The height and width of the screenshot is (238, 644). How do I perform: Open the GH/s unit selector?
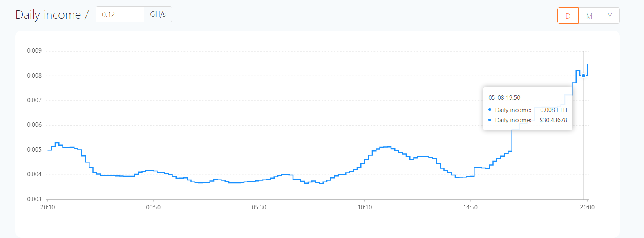point(158,15)
